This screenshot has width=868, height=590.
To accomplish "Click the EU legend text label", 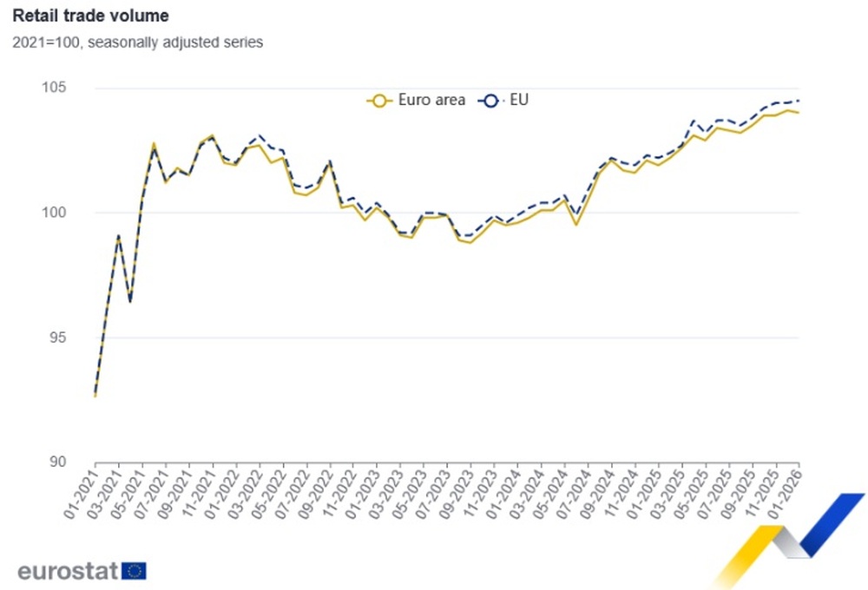I will [x=519, y=100].
